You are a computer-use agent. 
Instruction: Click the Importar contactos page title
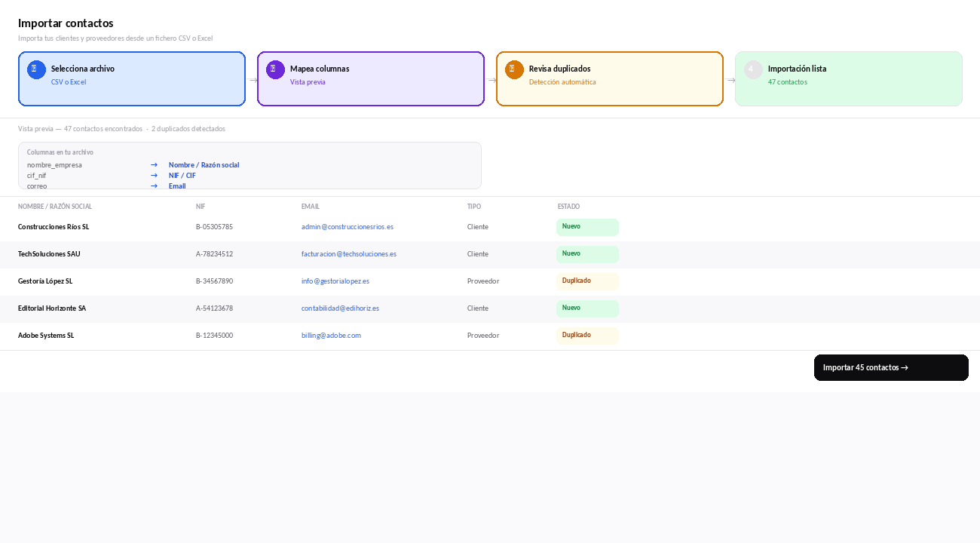(66, 23)
